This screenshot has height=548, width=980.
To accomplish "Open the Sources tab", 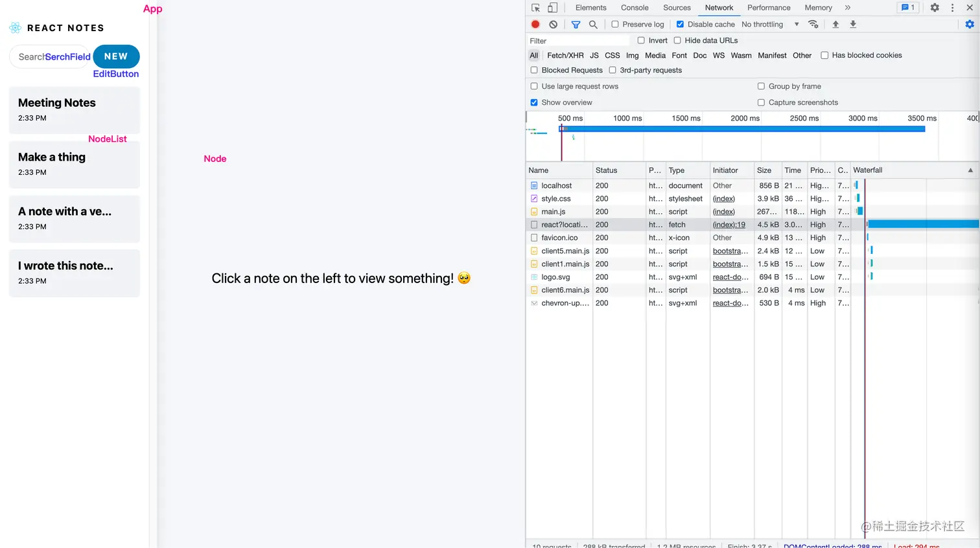I will click(677, 8).
